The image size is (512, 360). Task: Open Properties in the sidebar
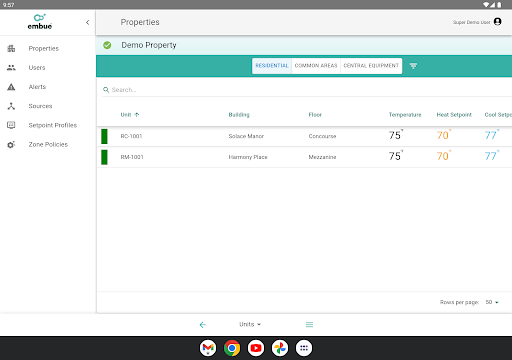click(x=44, y=48)
